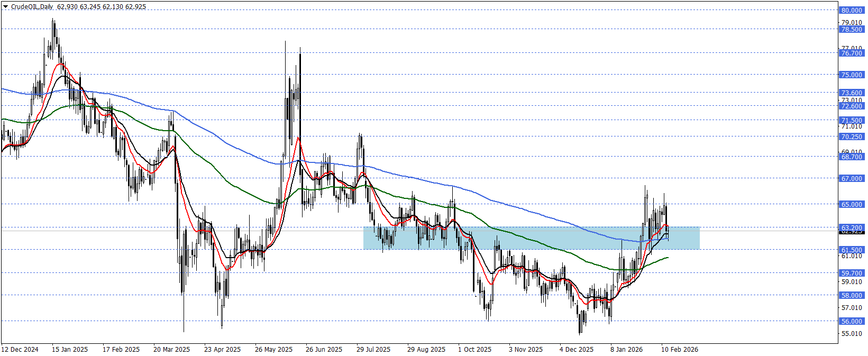Screen dimensions: 868x356
Task: Click the 3 Nov 2025 date label
Action: click(526, 350)
